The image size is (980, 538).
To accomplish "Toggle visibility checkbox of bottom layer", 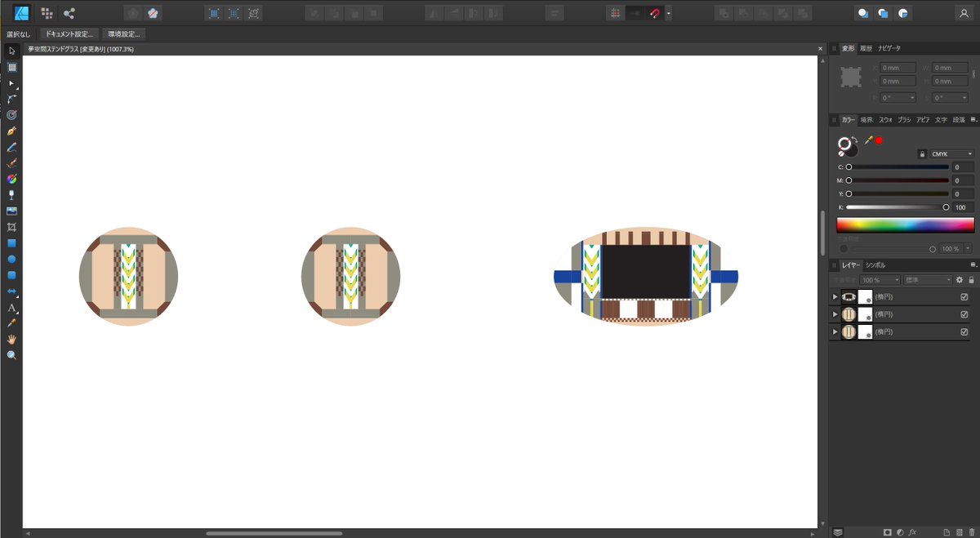I will click(964, 332).
